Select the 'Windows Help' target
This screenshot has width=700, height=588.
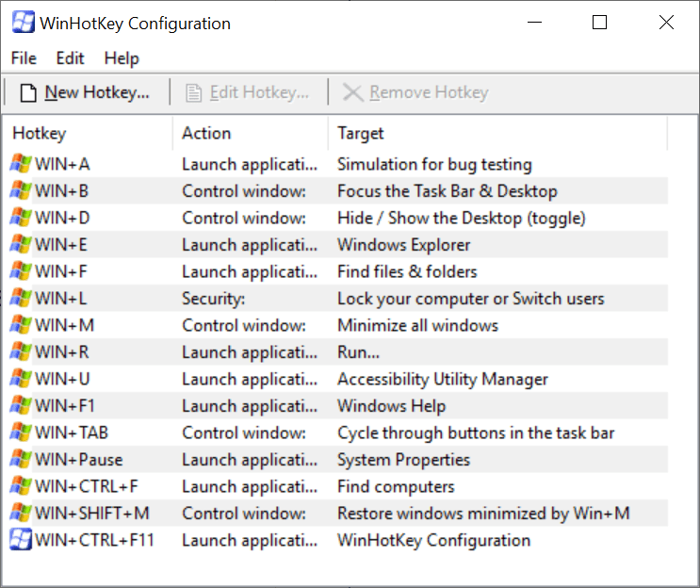pyautogui.click(x=392, y=406)
